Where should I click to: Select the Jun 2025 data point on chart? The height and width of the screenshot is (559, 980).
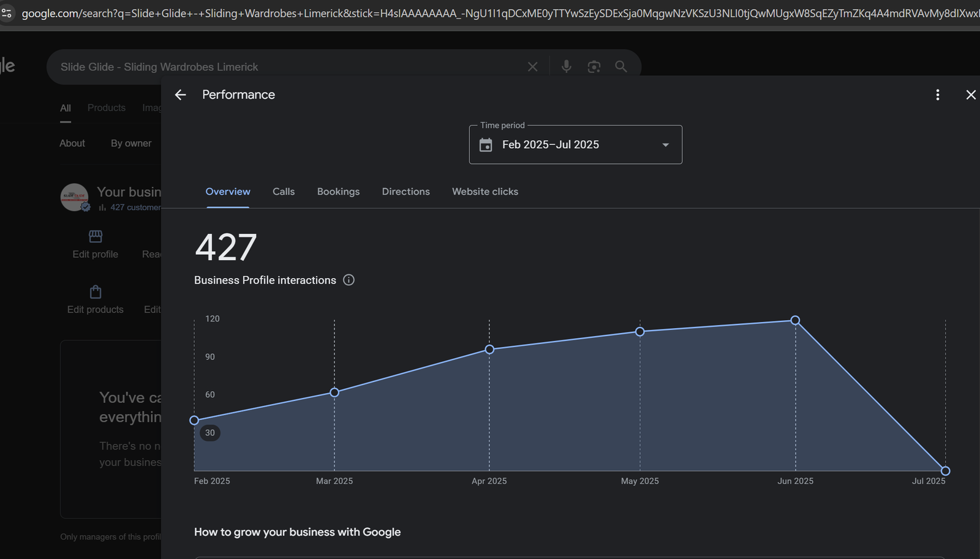795,320
